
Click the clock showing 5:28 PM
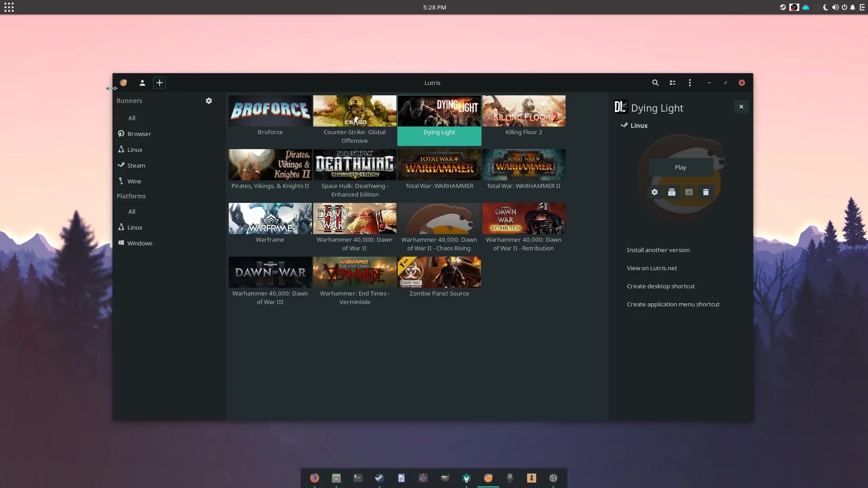(434, 7)
